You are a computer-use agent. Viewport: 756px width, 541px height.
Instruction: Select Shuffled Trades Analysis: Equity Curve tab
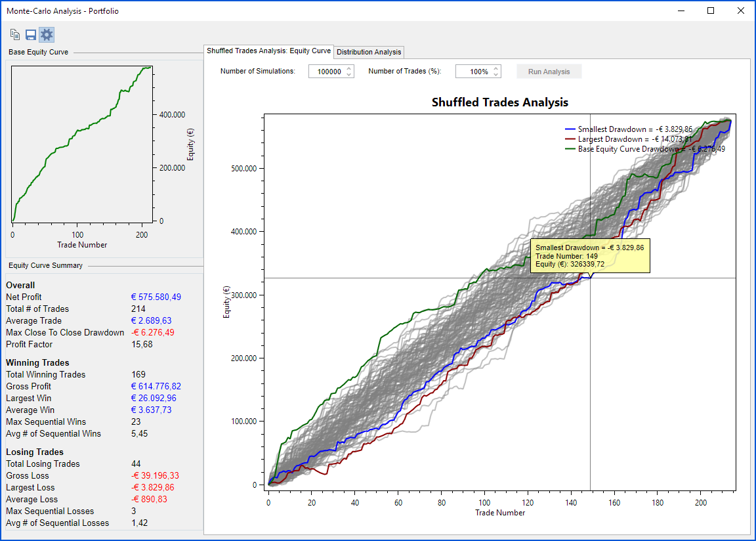coord(268,51)
